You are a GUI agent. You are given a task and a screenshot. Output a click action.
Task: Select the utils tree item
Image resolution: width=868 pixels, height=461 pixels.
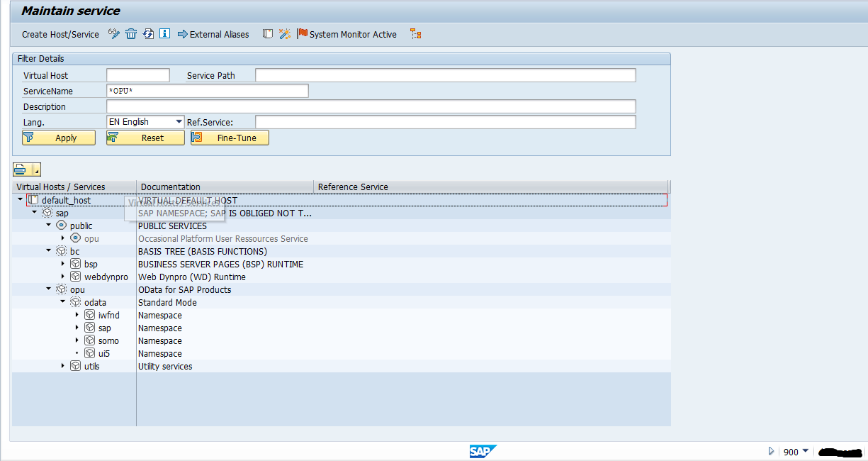92,367
